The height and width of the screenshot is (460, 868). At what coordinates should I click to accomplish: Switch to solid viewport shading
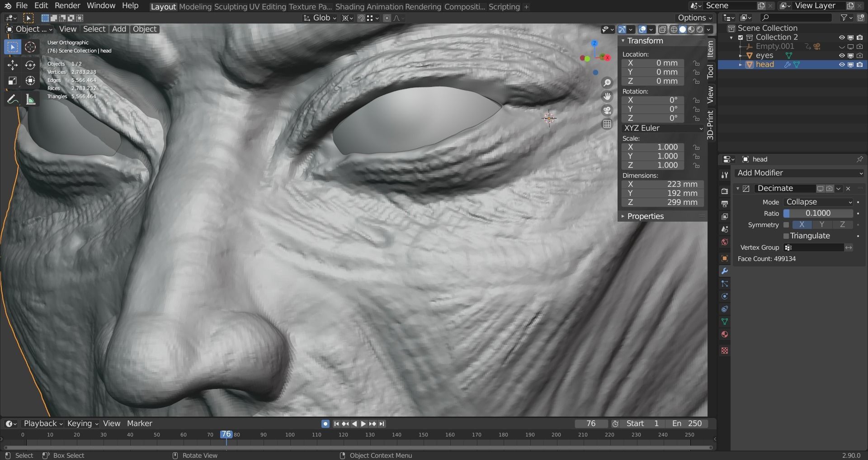pyautogui.click(x=682, y=29)
